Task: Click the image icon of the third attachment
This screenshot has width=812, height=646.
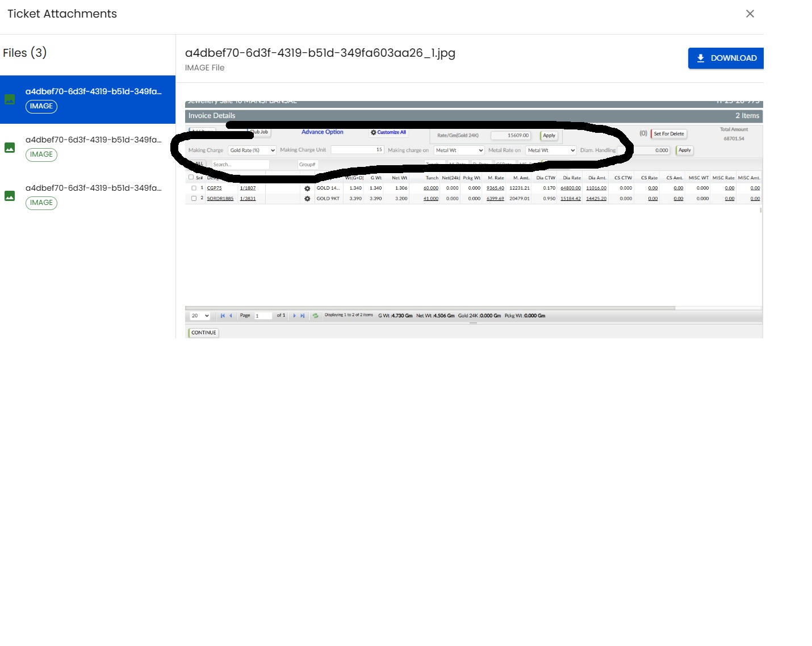Action: (10, 196)
